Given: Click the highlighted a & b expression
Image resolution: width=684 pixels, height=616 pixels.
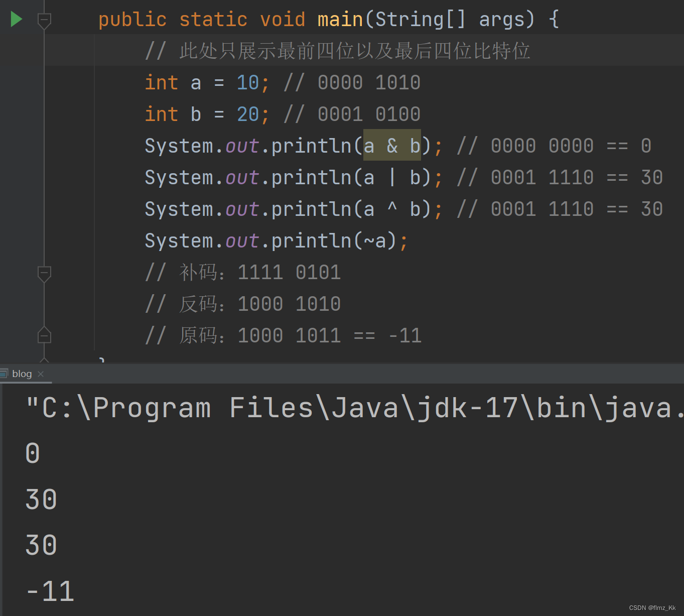Looking at the screenshot, I should pyautogui.click(x=392, y=146).
